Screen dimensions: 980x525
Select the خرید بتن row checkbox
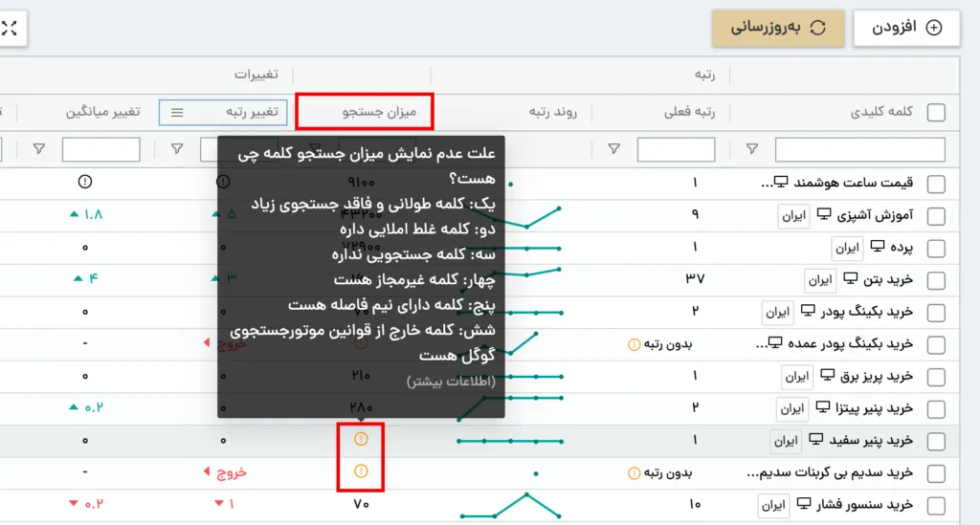tap(936, 280)
